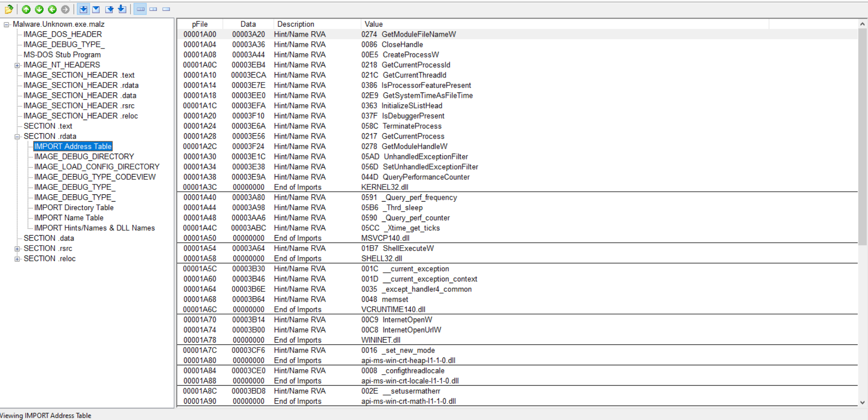Click the last blue down-arrow box icon
The image size is (868, 420).
tap(122, 9)
